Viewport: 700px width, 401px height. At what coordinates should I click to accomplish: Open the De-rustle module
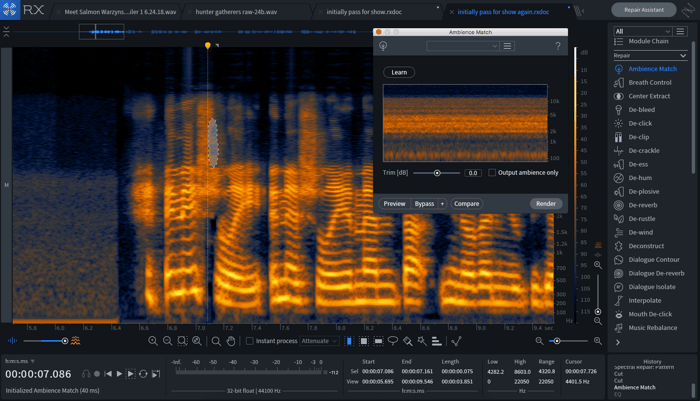tap(642, 219)
